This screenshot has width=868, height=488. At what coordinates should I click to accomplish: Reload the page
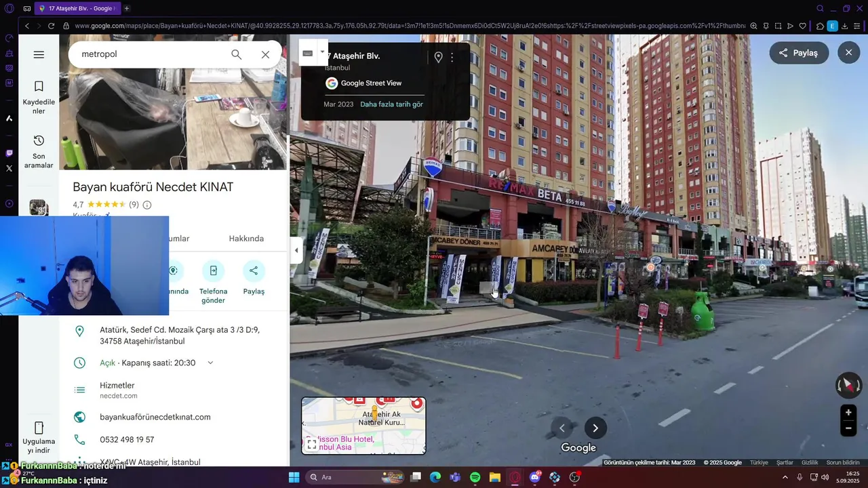tap(51, 26)
